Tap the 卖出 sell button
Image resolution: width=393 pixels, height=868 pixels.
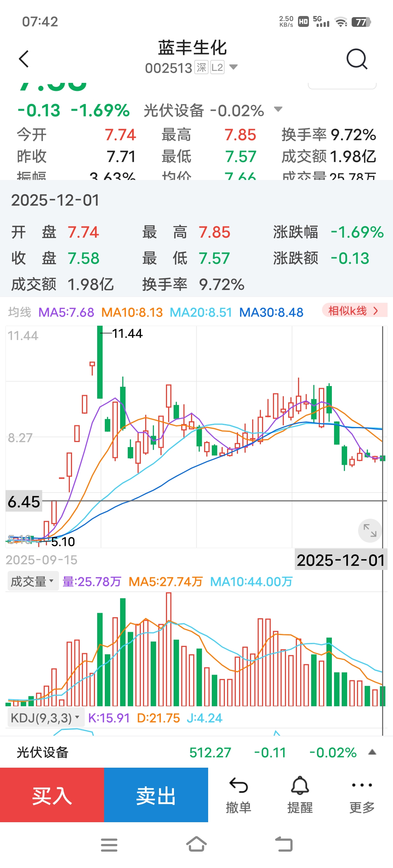[x=156, y=795]
